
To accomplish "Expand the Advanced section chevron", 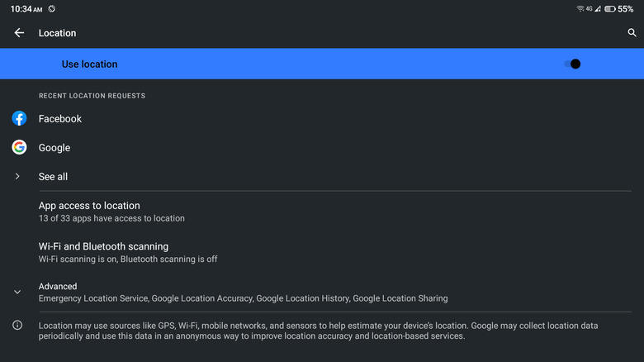I will [x=17, y=292].
